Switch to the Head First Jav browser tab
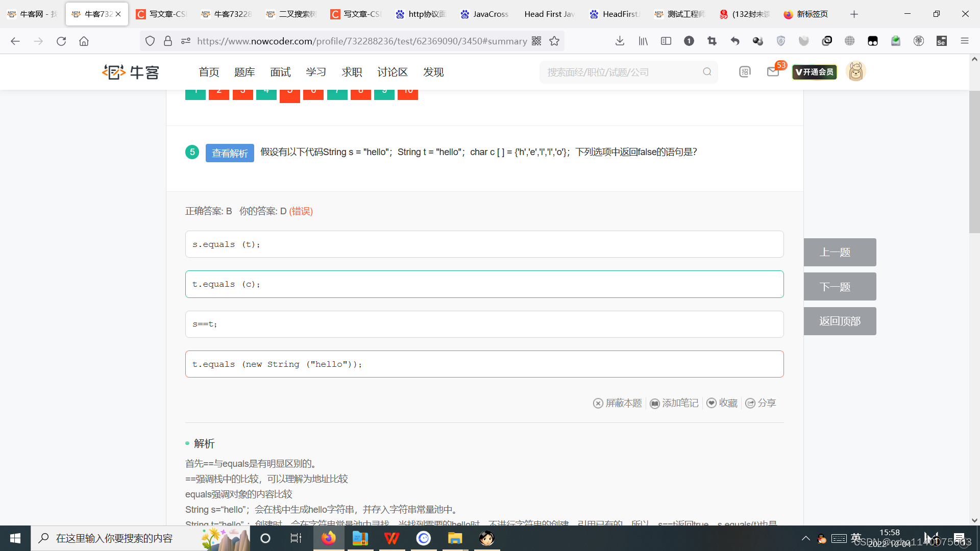 549,14
